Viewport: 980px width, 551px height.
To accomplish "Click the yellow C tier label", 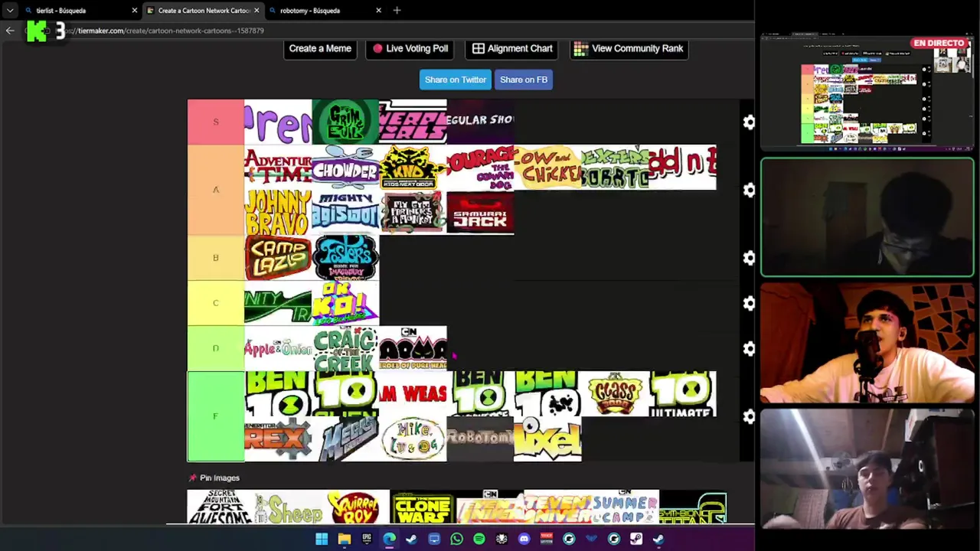I will click(216, 303).
